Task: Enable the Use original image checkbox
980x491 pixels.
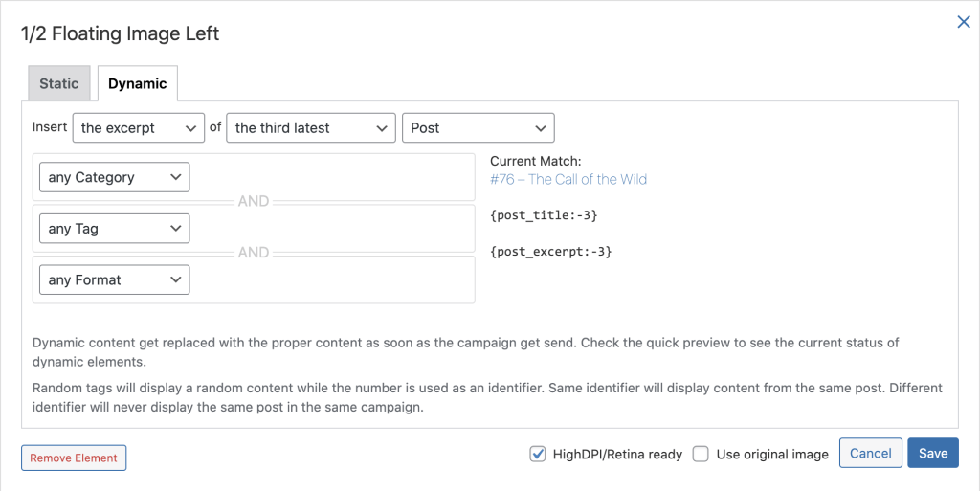Action: pyautogui.click(x=701, y=454)
